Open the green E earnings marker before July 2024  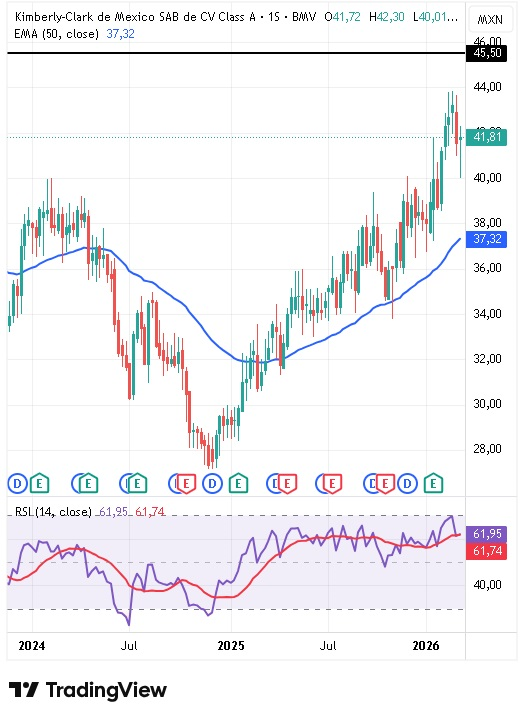click(88, 484)
